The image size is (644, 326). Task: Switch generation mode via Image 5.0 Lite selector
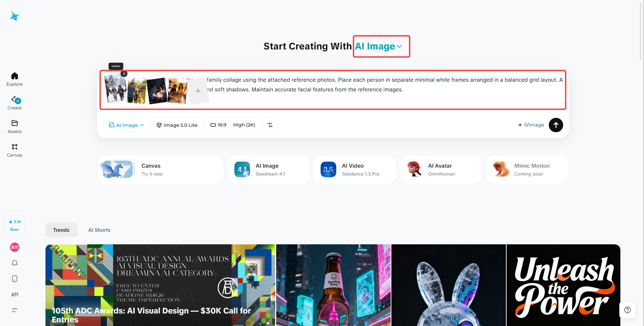(177, 125)
